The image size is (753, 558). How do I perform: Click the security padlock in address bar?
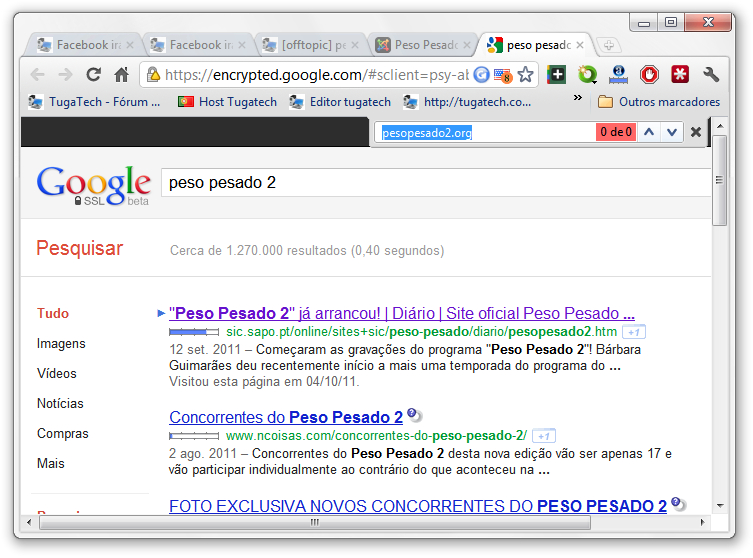pyautogui.click(x=153, y=74)
